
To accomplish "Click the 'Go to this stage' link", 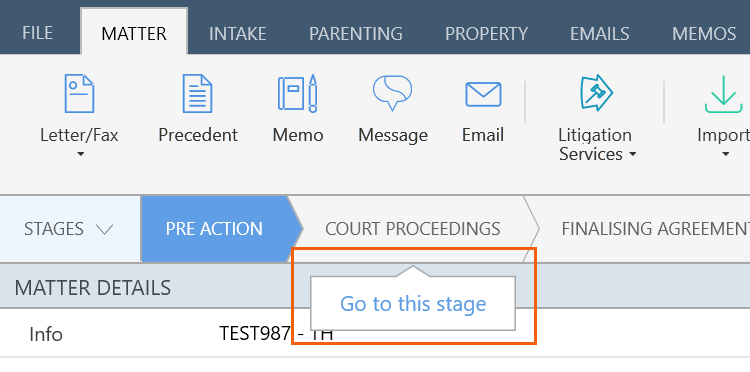I will point(413,304).
